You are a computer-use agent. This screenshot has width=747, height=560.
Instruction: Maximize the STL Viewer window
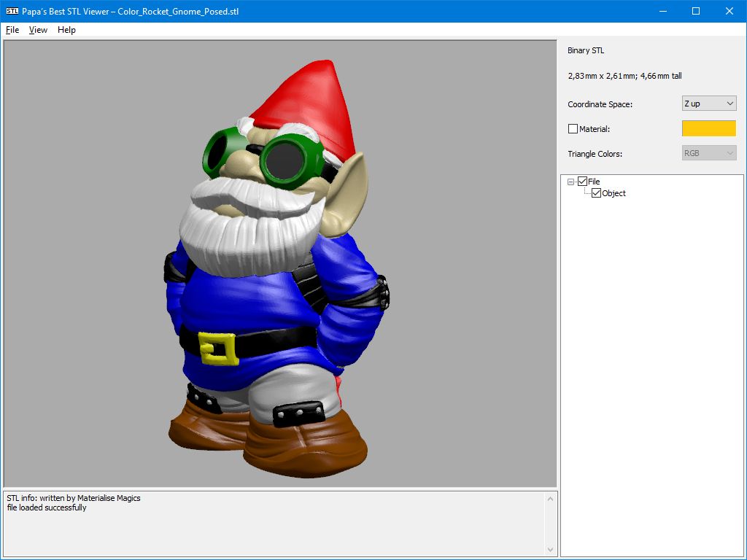tap(696, 11)
